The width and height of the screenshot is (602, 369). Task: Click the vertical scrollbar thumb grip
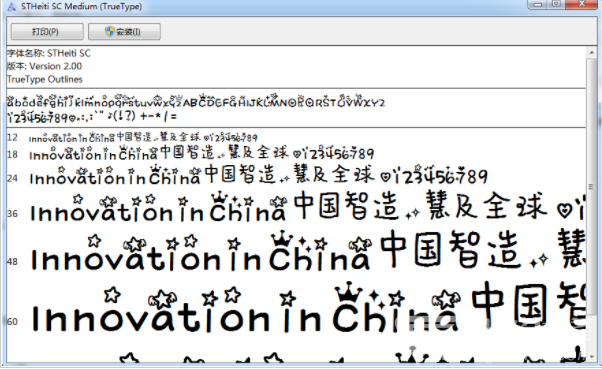[x=591, y=187]
